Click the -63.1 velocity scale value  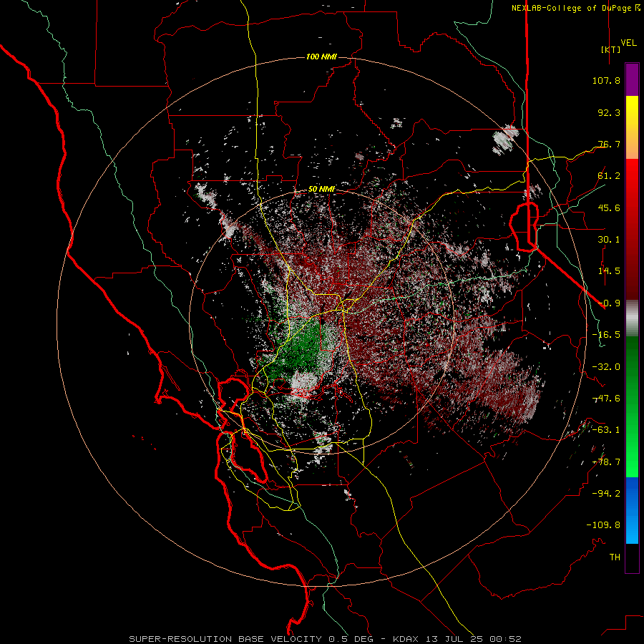pyautogui.click(x=606, y=430)
